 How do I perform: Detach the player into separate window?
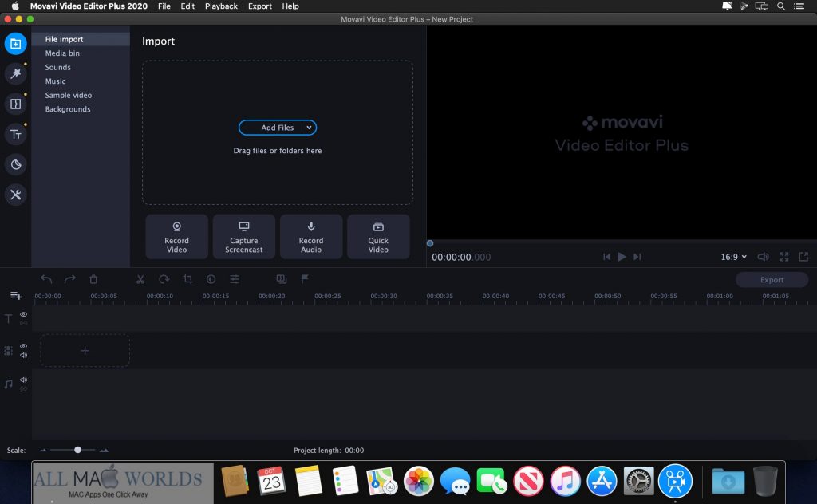(803, 257)
